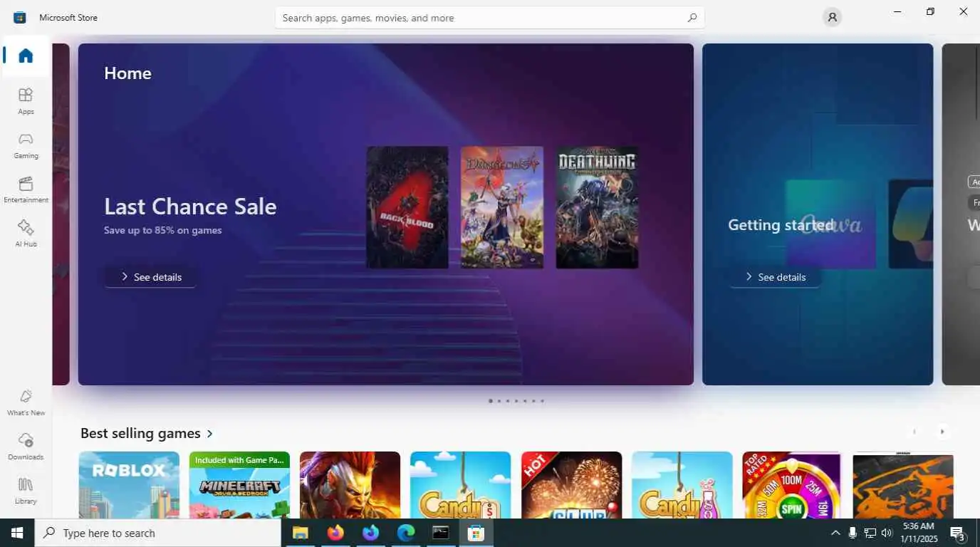Open the Dungeons 4 game cover
Screen dimensions: 980x547
pyautogui.click(x=502, y=207)
